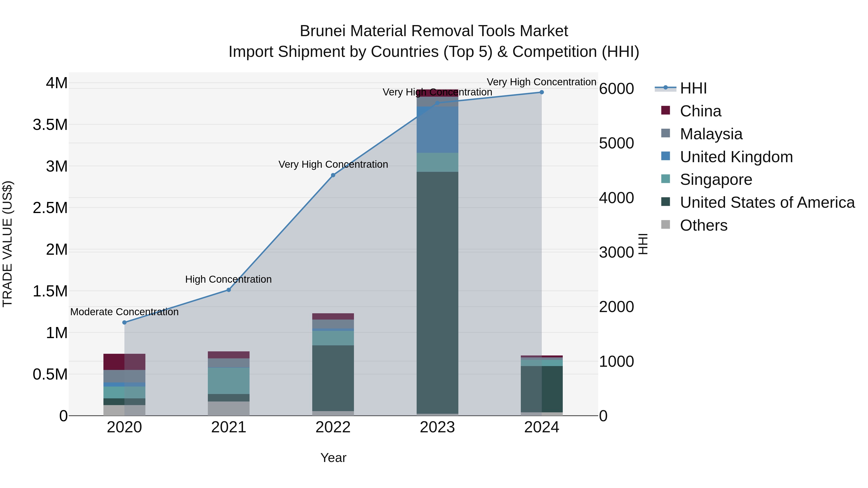This screenshot has height=488, width=868.
Task: Click the 2022 HHI data point
Action: point(333,175)
